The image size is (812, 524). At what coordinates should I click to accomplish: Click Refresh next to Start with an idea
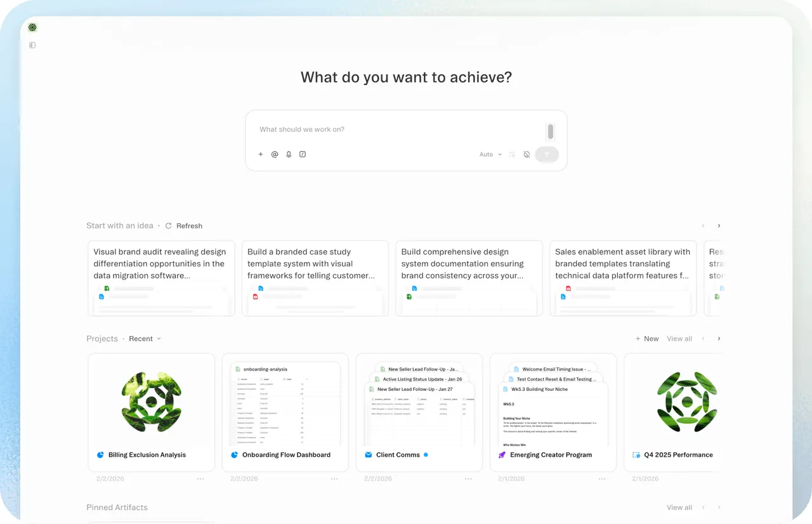tap(189, 226)
